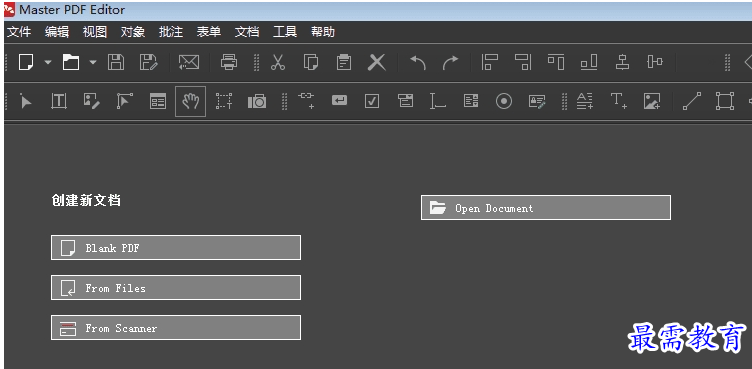Open the 帮助 menu
The image size is (752, 369).
pyautogui.click(x=323, y=32)
